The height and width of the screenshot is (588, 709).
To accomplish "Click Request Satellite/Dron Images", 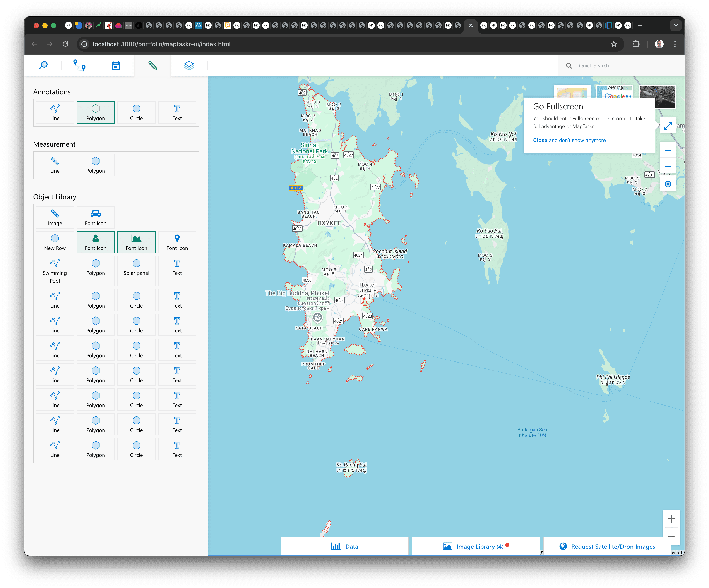I will click(x=607, y=546).
